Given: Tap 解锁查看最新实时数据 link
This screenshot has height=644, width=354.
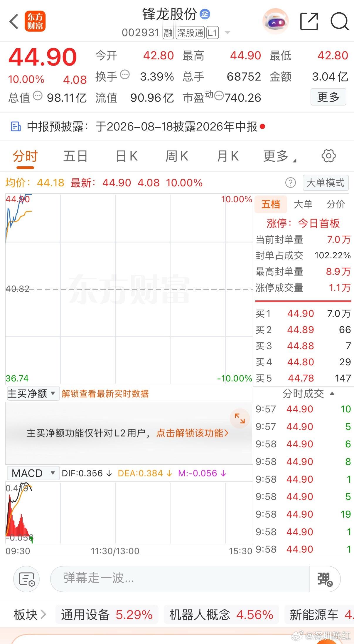Looking at the screenshot, I should point(105,394).
